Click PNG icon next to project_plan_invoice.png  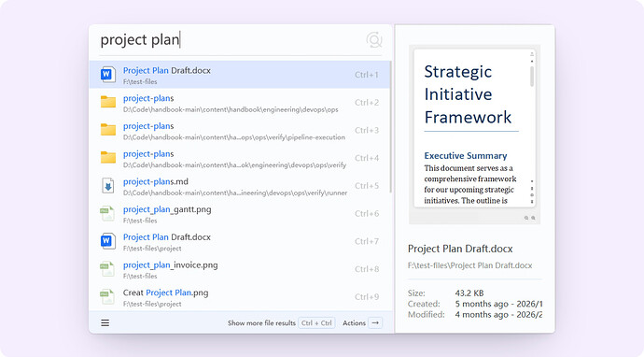click(x=107, y=269)
